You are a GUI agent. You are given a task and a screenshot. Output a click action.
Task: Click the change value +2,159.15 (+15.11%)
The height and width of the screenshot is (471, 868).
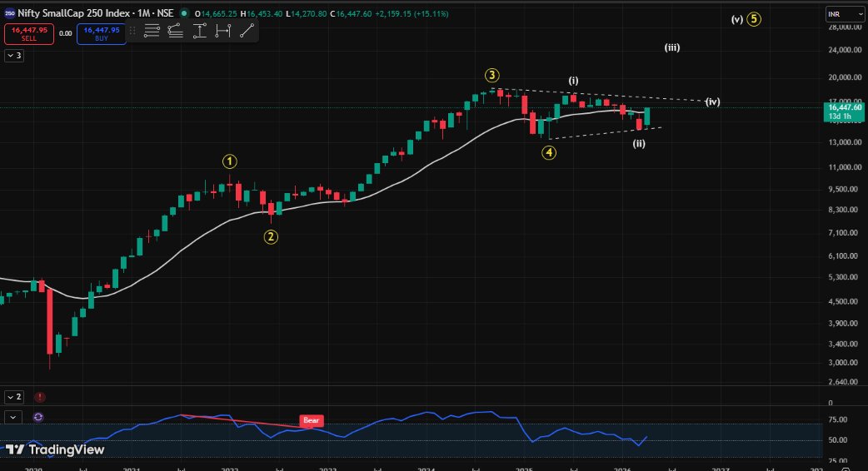412,14
